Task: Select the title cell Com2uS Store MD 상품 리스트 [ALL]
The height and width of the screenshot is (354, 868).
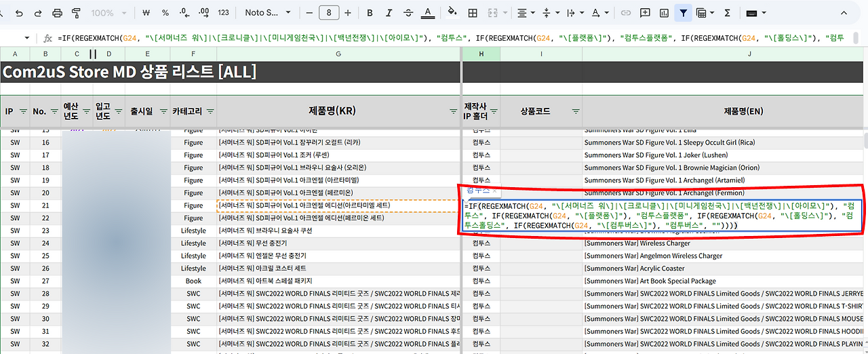Action: (231, 72)
